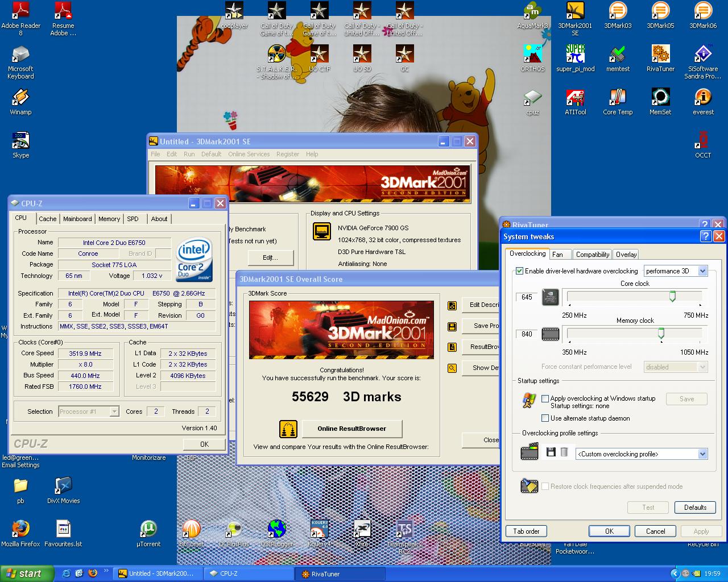This screenshot has width=728, height=582.
Task: Open the memtest desktop icon
Action: (x=618, y=59)
